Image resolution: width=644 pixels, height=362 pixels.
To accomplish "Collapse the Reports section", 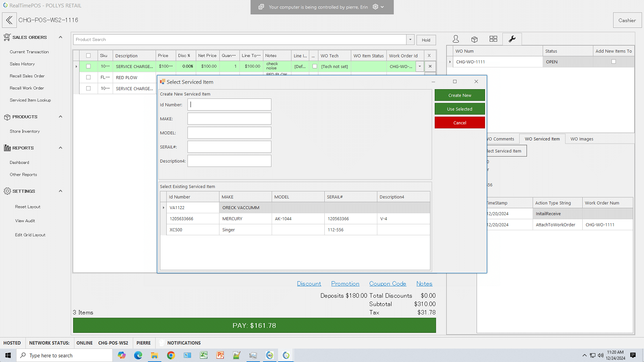I will (60, 148).
